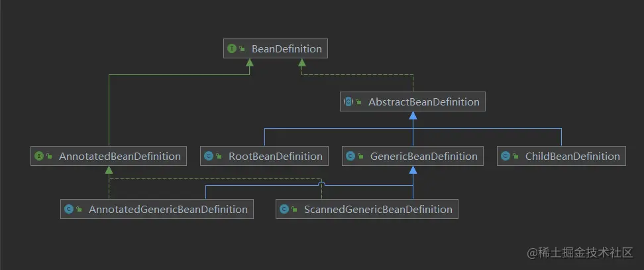Screen dimensions: 644x270
Task: Select the AnnotatedBeanDefinition interface node
Action: tap(109, 156)
